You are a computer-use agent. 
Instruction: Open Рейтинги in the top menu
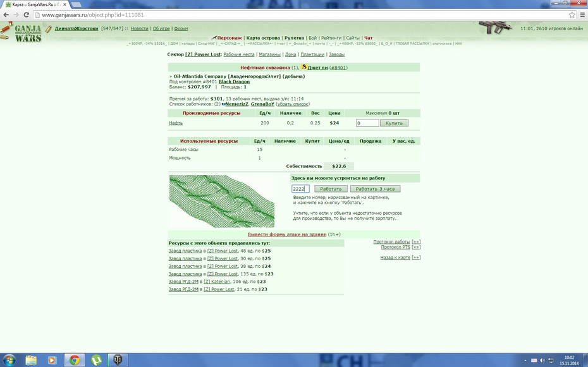click(331, 38)
